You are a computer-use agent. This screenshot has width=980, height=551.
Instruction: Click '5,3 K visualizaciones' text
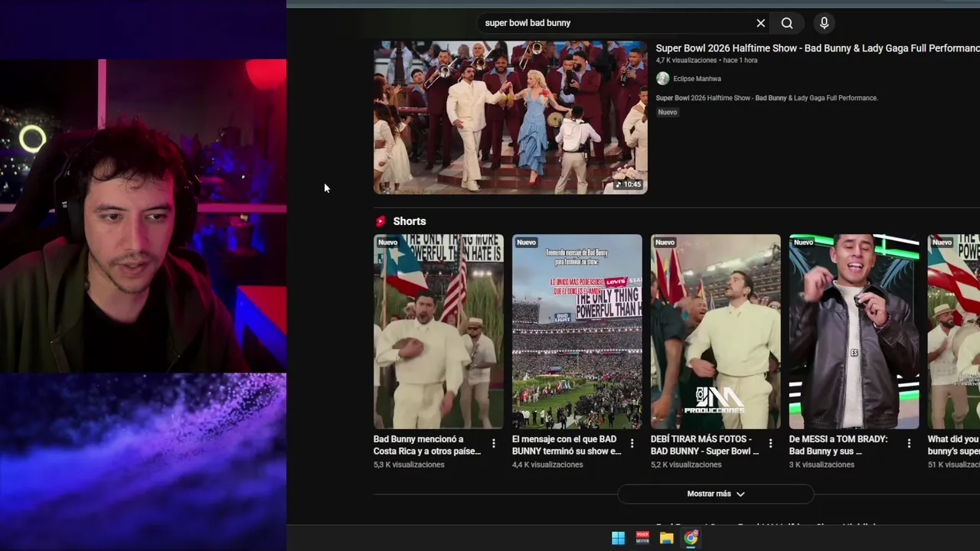coord(409,465)
